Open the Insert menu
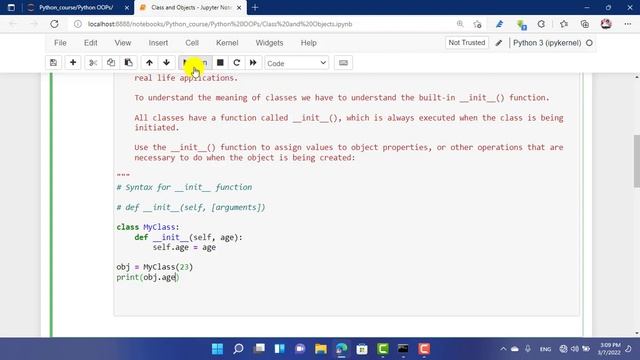 158,43
